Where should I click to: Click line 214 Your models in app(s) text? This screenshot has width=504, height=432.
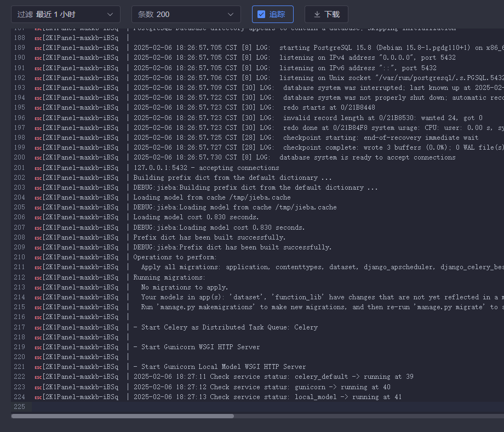pos(322,298)
